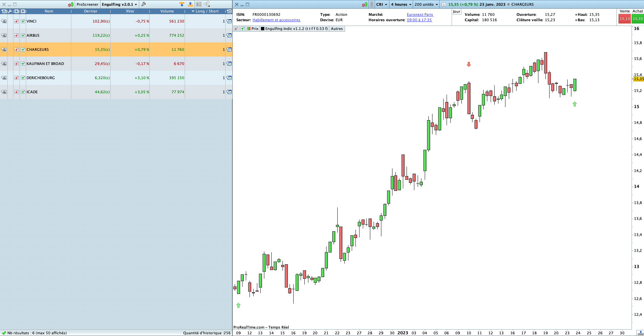Click the up-arrow icon in the table header

point(23,11)
